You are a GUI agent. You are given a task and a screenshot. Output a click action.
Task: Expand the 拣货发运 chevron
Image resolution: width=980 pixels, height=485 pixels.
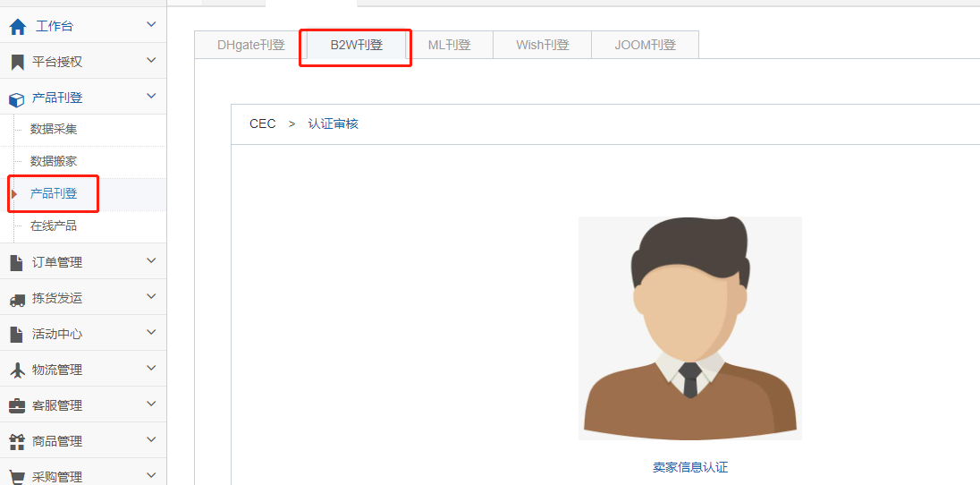150,296
